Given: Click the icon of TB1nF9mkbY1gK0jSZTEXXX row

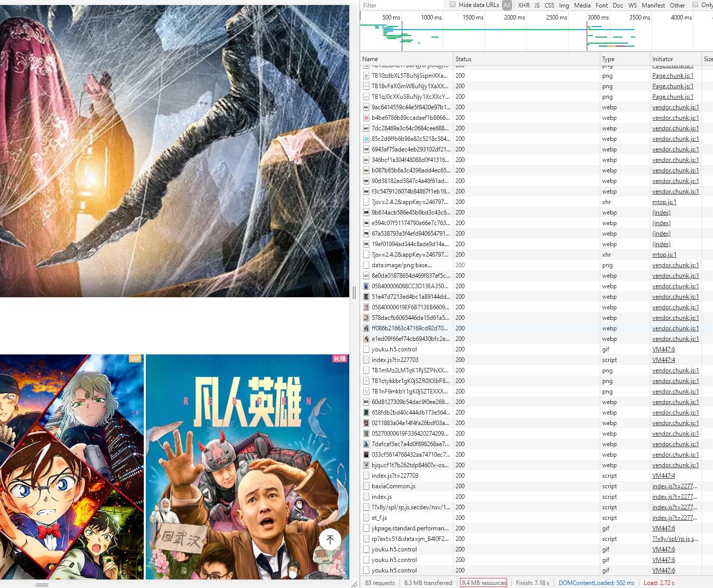Looking at the screenshot, I should [366, 391].
